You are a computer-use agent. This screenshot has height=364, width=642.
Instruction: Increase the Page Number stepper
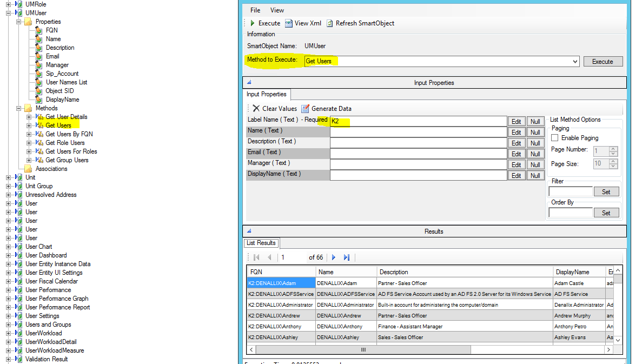tap(613, 149)
